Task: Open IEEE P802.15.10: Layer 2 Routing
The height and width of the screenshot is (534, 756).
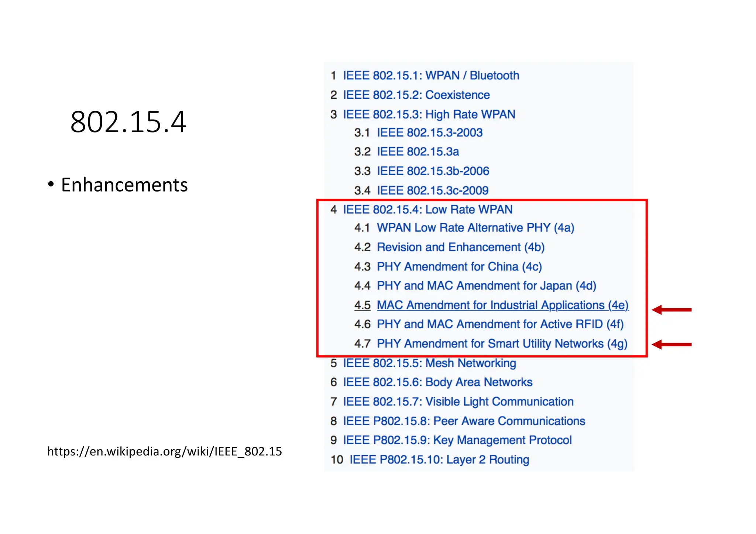Action: 439,460
